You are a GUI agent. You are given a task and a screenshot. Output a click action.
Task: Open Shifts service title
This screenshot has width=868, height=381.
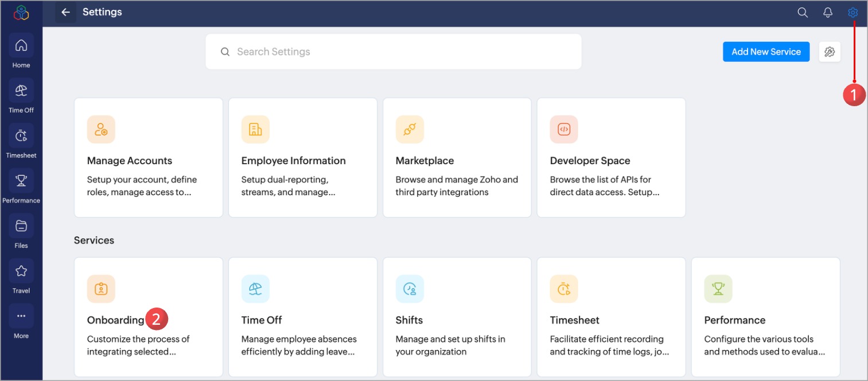point(409,320)
